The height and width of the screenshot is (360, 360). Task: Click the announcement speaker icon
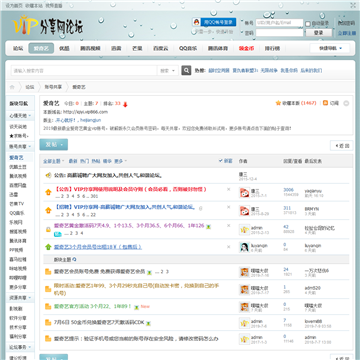click(48, 175)
